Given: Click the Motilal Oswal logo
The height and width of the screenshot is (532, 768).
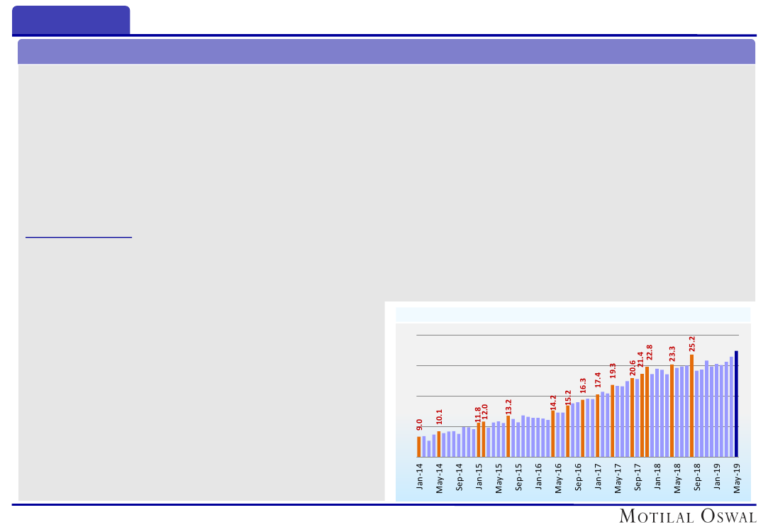Looking at the screenshot, I should click(x=687, y=516).
